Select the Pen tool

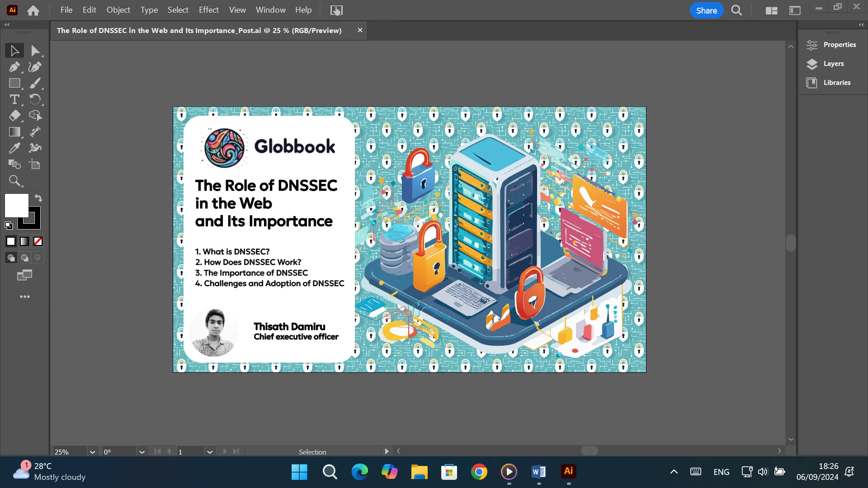click(14, 67)
